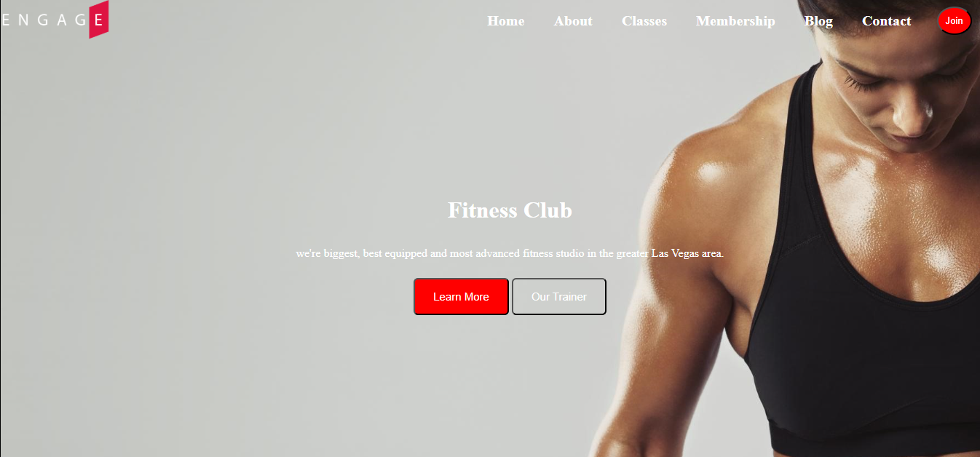Click the red flag mark in the ENGAGE logo

(99, 20)
